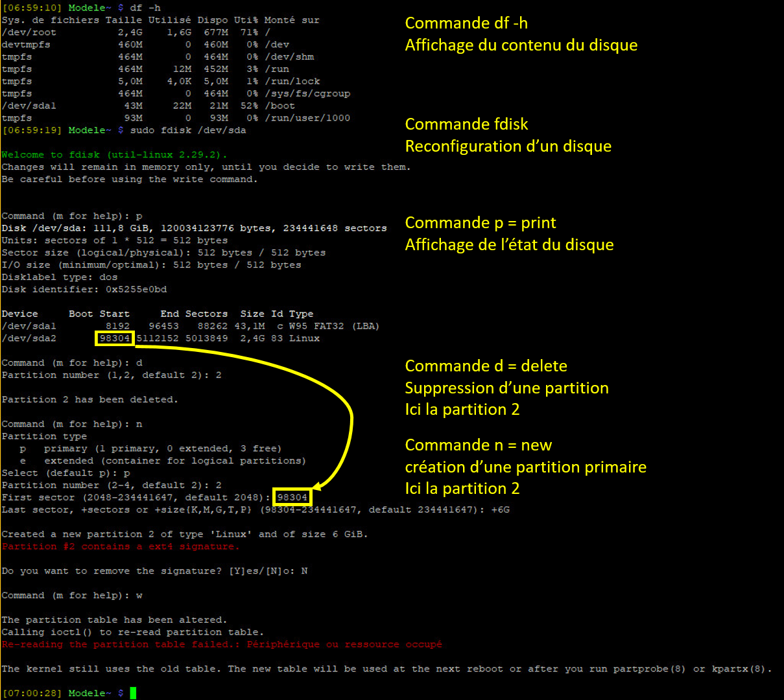
Task: Click the "sudo fdisk /dev/sda" command text
Action: 188,130
